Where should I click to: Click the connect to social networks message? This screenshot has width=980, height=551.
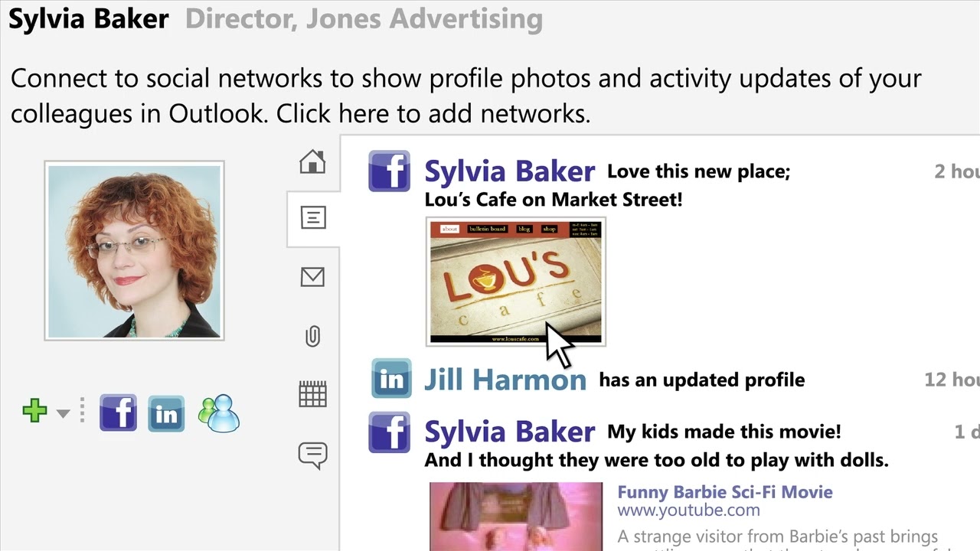point(465,96)
